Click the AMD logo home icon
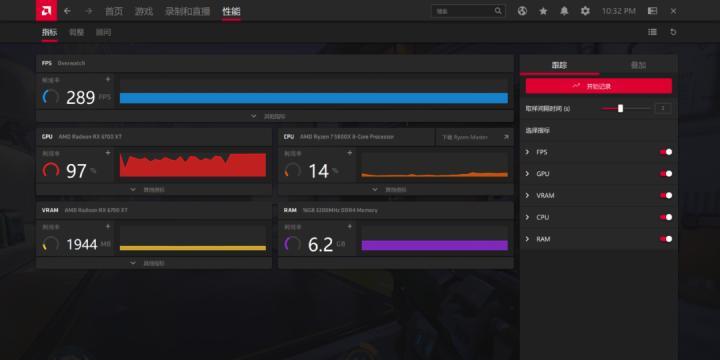The height and width of the screenshot is (360, 720). pos(46,11)
